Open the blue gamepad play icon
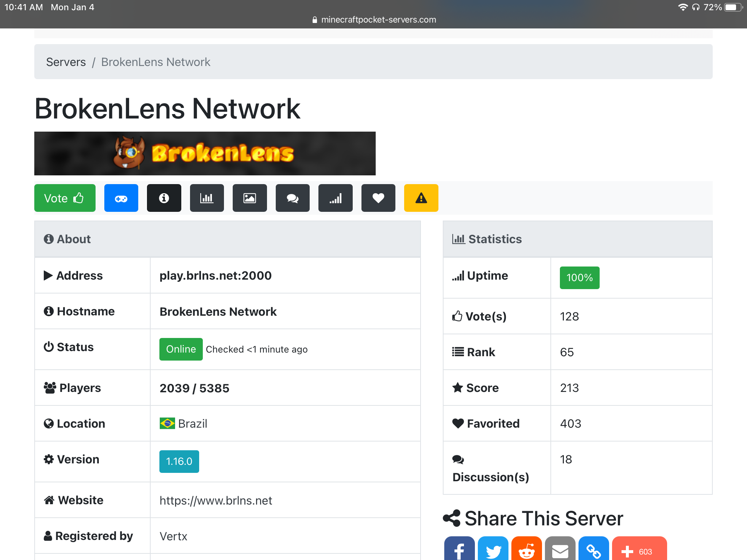The width and height of the screenshot is (747, 560). tap(121, 198)
